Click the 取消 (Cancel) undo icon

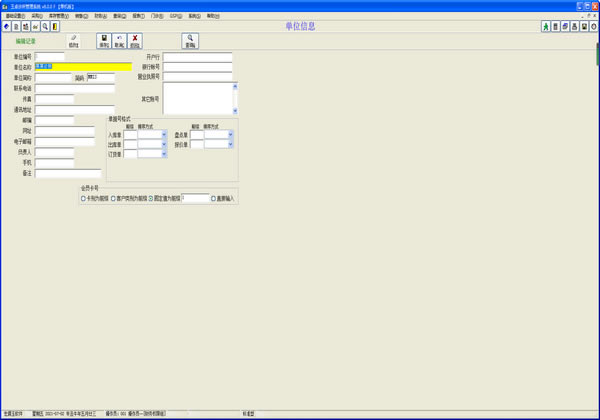[119, 40]
